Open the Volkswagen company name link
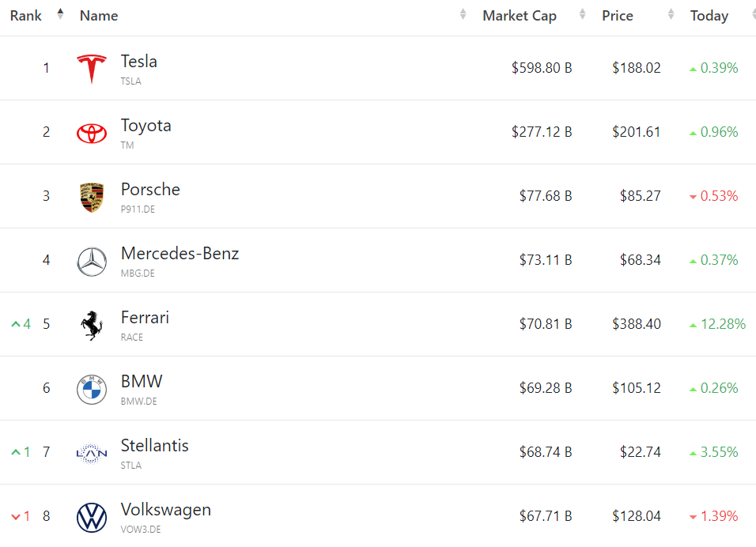The image size is (756, 547). click(166, 510)
